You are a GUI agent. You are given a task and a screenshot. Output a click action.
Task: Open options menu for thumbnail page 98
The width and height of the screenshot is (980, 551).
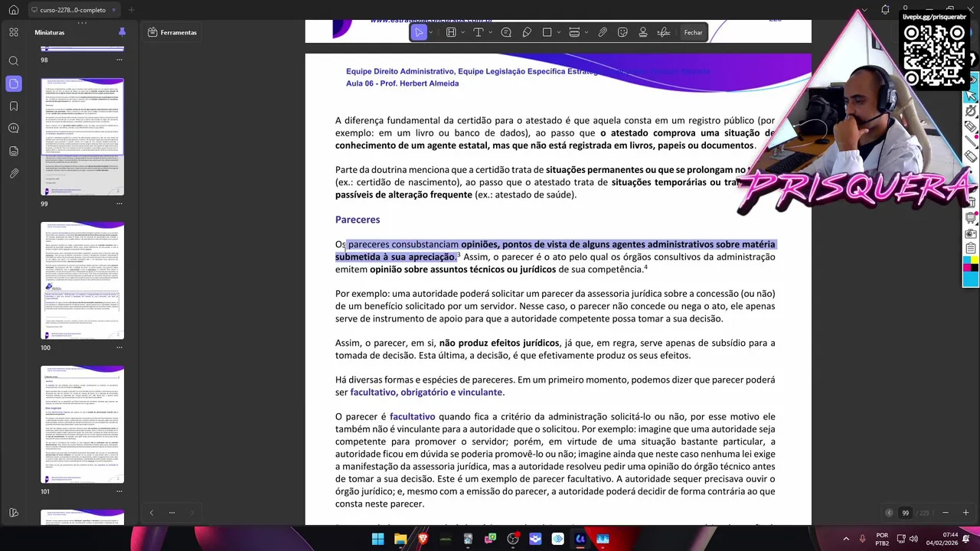[119, 60]
